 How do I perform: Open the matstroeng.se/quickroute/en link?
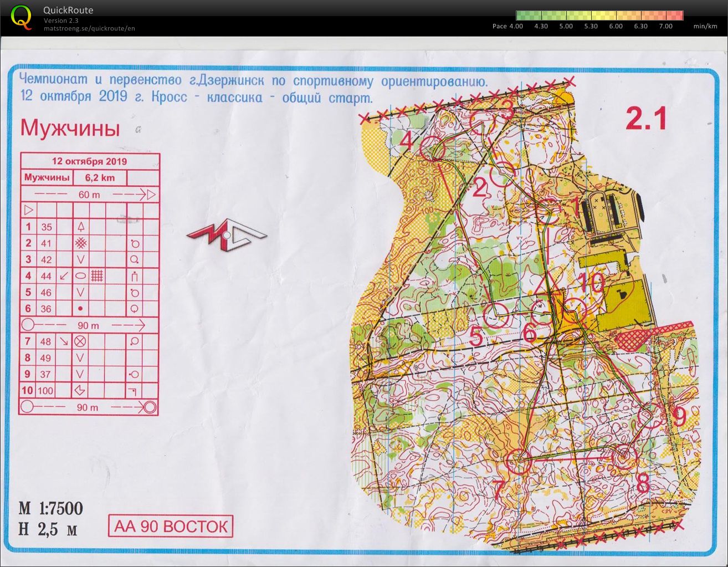[x=89, y=28]
